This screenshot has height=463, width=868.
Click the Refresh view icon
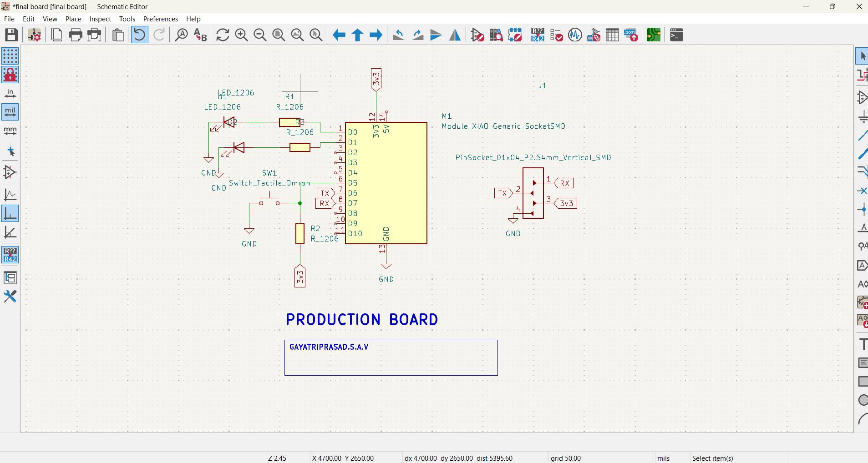click(223, 35)
